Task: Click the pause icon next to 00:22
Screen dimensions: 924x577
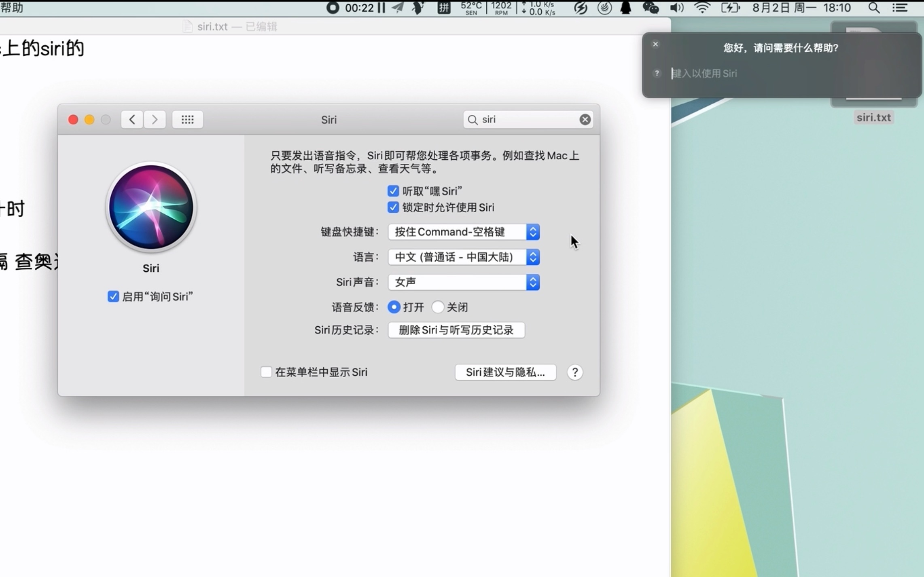Action: point(381,8)
